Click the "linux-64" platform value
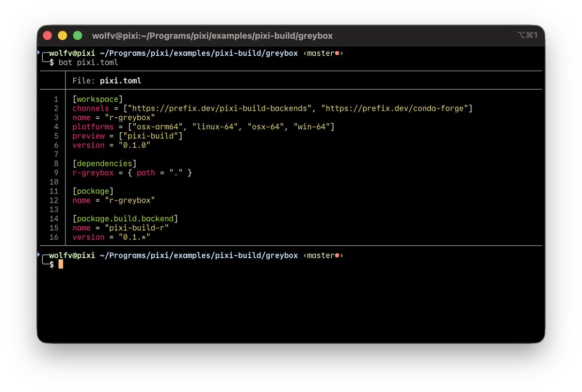 pos(215,127)
